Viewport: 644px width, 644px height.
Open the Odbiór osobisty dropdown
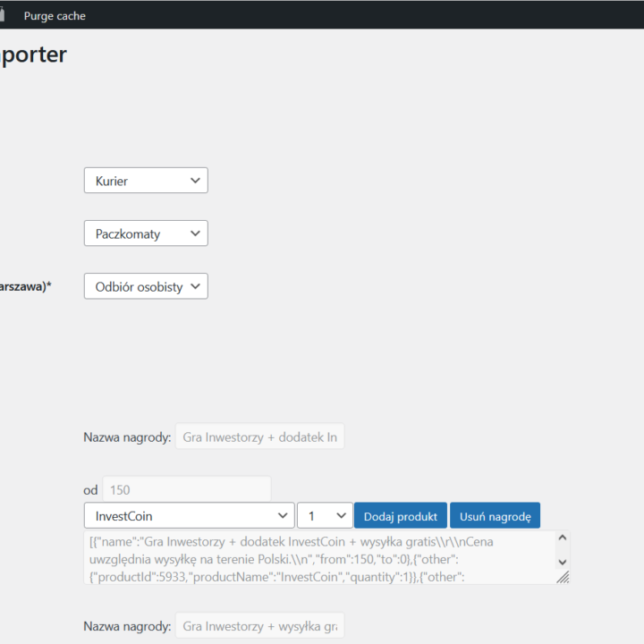point(146,286)
